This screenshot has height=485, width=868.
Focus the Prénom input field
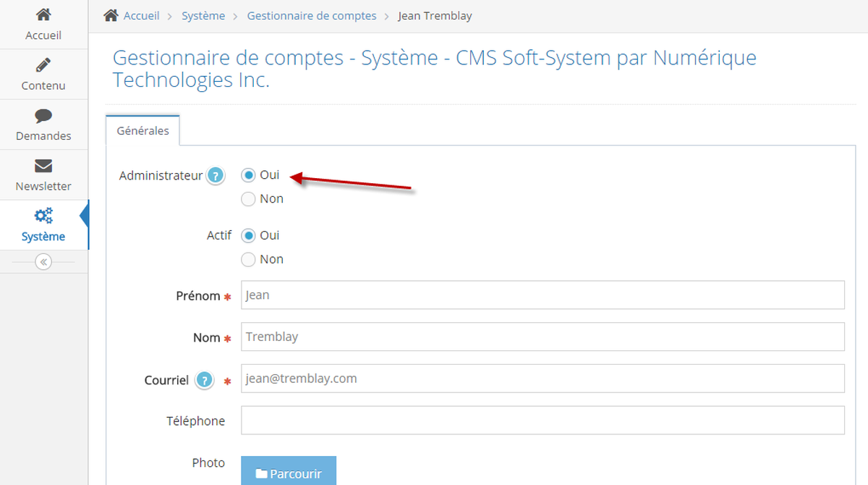pyautogui.click(x=542, y=295)
